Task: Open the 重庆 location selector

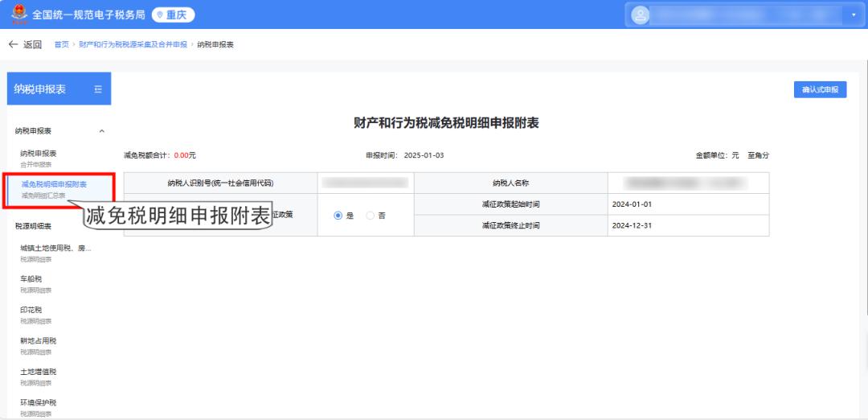Action: pyautogui.click(x=173, y=15)
